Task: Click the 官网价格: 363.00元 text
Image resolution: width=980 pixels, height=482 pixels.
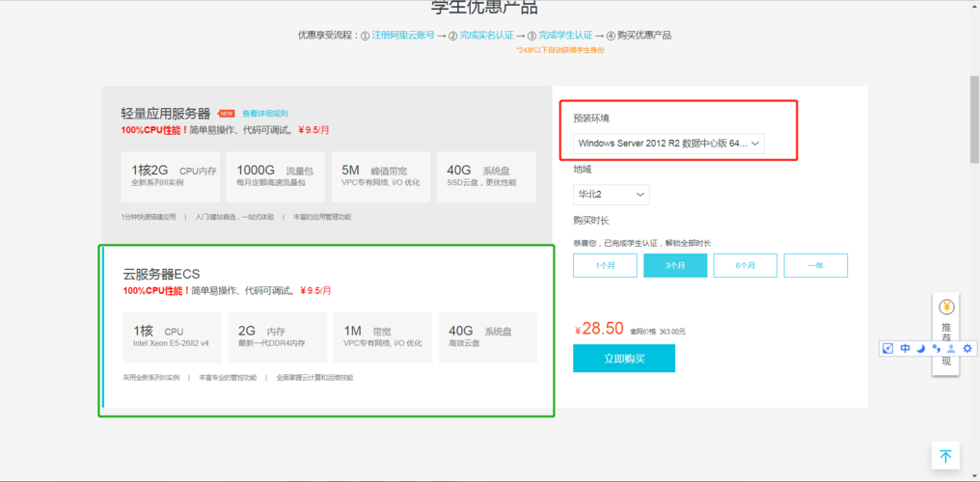Action: (x=658, y=332)
